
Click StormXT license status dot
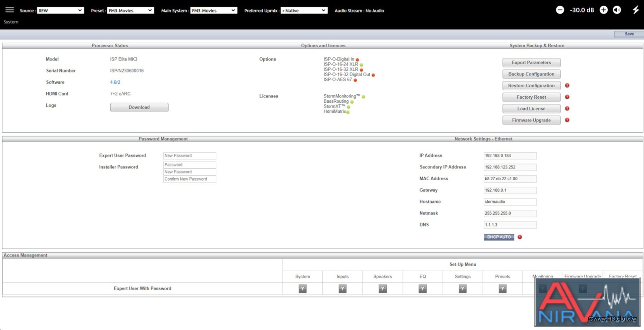point(348,107)
